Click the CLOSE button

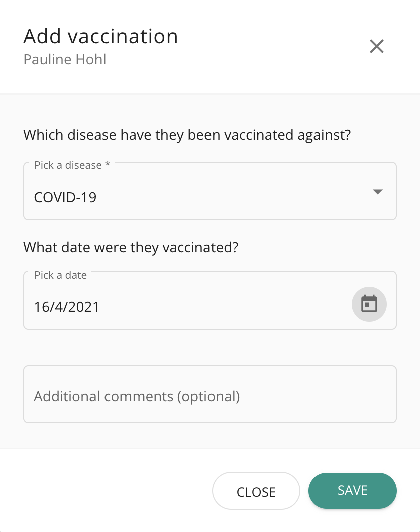click(x=256, y=491)
